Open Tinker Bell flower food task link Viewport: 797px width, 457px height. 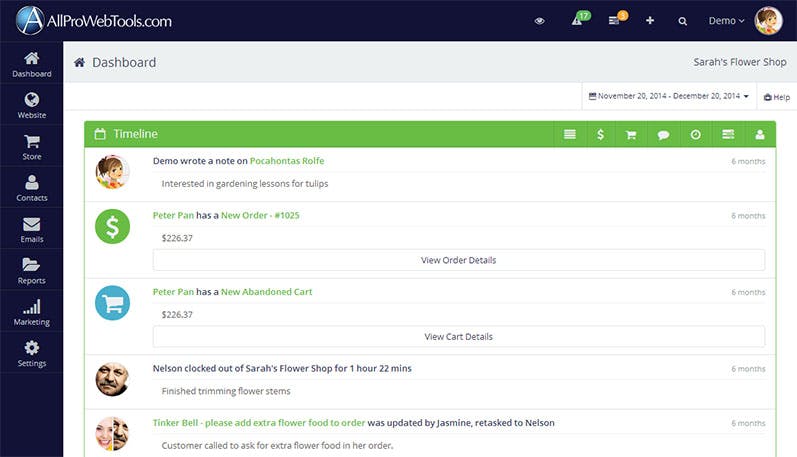(259, 422)
